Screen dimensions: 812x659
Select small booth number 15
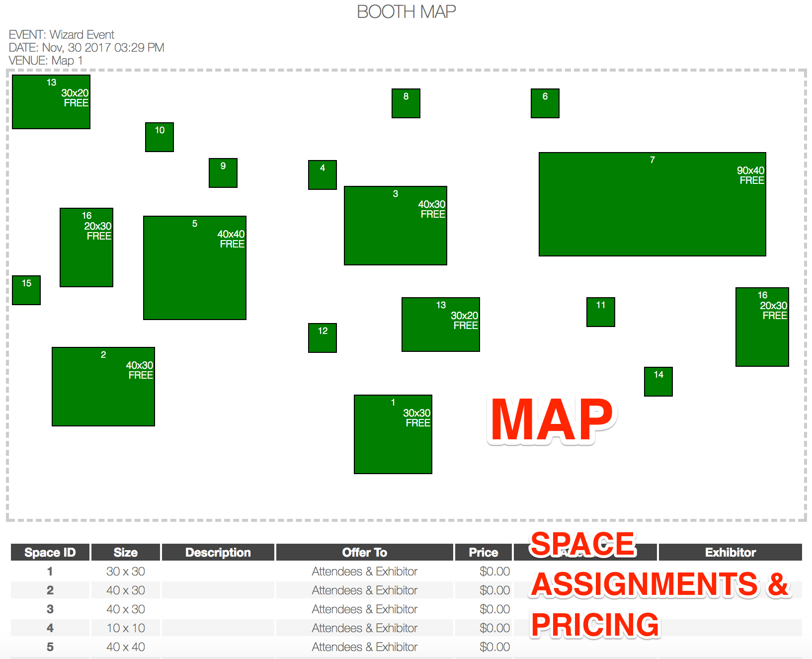click(x=26, y=290)
